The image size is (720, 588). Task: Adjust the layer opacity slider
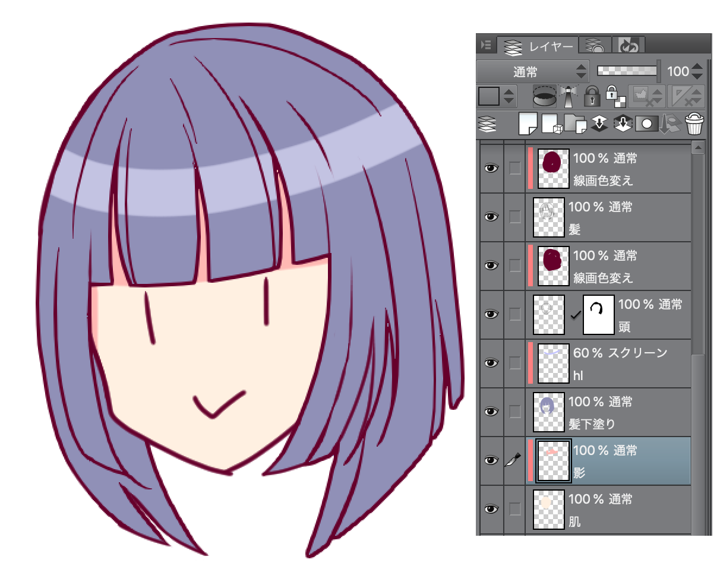(628, 71)
